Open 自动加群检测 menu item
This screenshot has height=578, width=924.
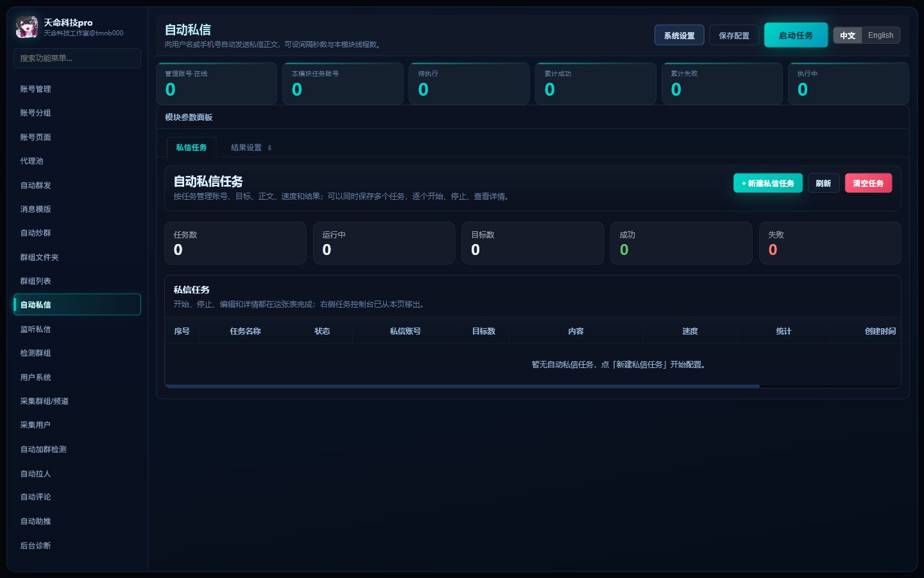77,449
